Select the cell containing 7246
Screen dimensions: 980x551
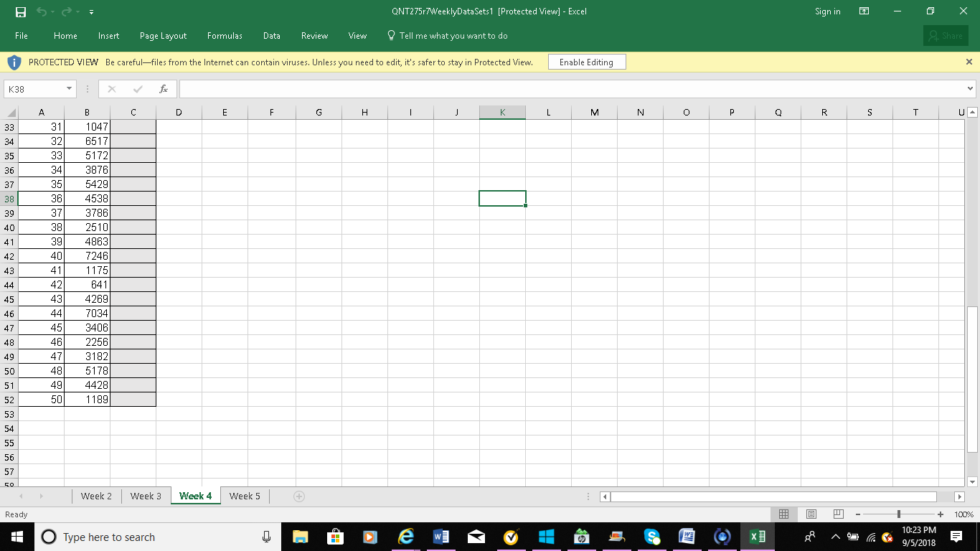click(87, 256)
